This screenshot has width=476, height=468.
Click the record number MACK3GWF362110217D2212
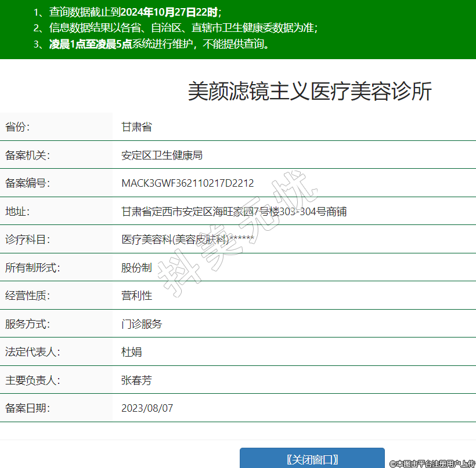point(187,183)
